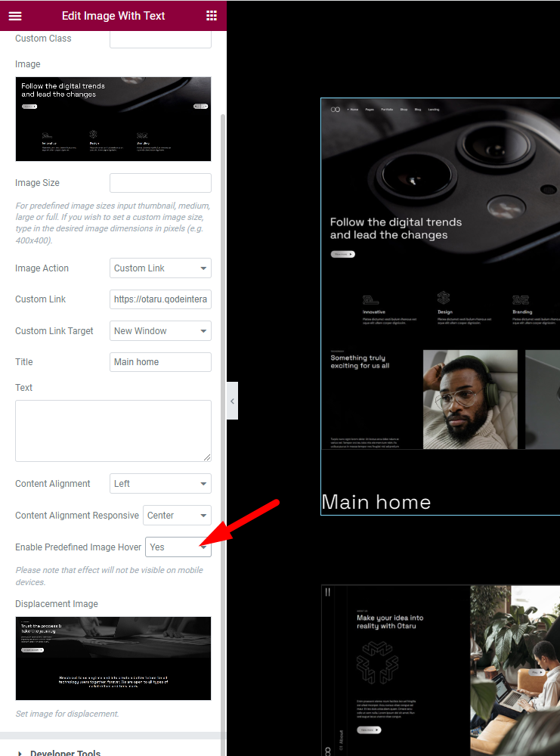This screenshot has width=560, height=756.
Task: Click the 'Set image for displacement.' hint
Action: [67, 714]
